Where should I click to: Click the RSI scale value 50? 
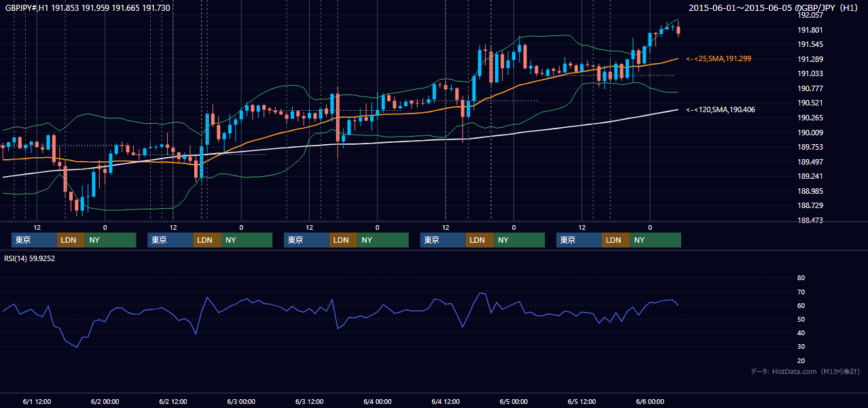(801, 319)
